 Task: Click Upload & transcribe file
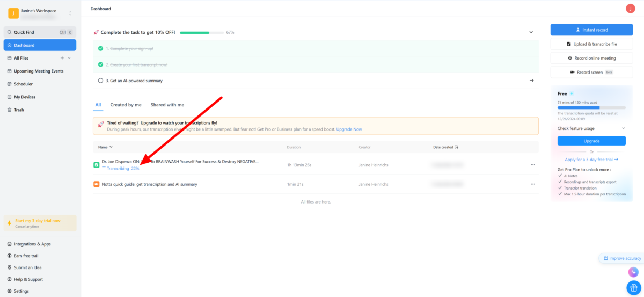[x=591, y=44]
